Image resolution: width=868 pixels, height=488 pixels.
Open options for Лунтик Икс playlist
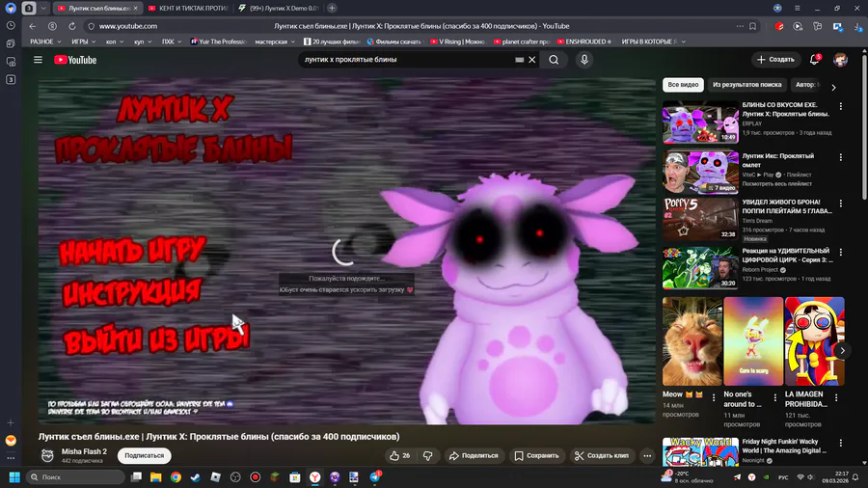(x=841, y=157)
